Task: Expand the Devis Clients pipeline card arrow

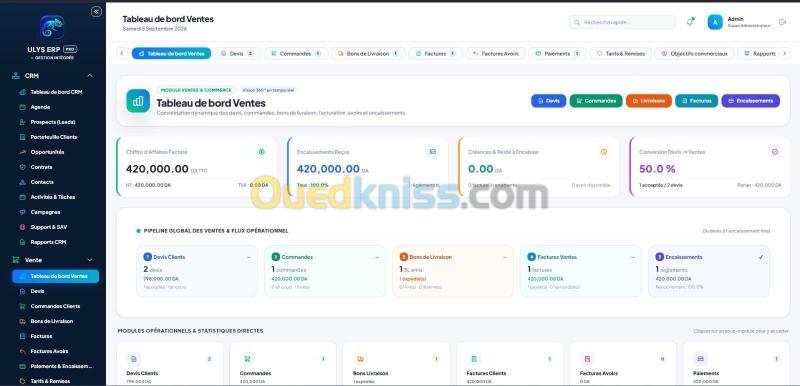Action: [248, 258]
